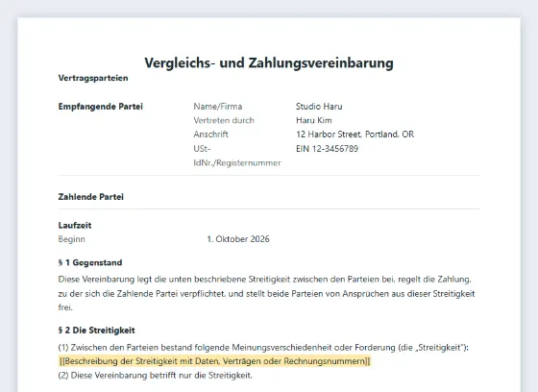Click the 'Empfangende Partei' label
The height and width of the screenshot is (392, 538).
tap(100, 107)
